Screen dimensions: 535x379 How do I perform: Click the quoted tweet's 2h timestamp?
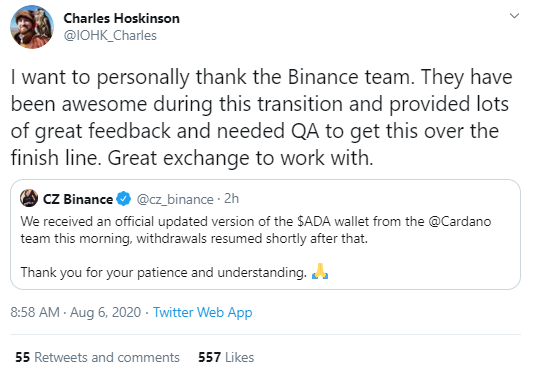coord(231,199)
